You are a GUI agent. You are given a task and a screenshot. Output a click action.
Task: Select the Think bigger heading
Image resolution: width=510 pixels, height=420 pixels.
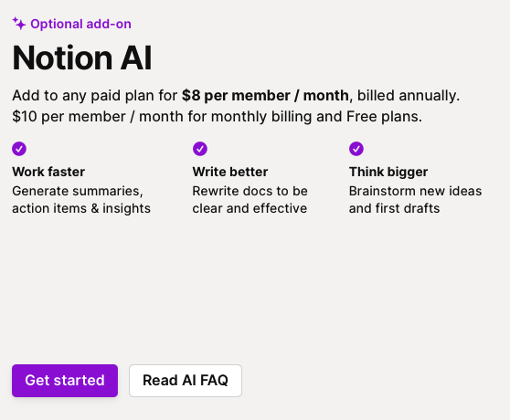click(x=388, y=172)
